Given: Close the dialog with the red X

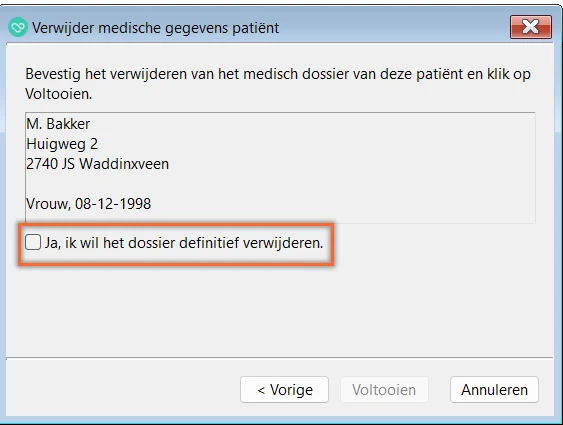Looking at the screenshot, I should tap(531, 27).
